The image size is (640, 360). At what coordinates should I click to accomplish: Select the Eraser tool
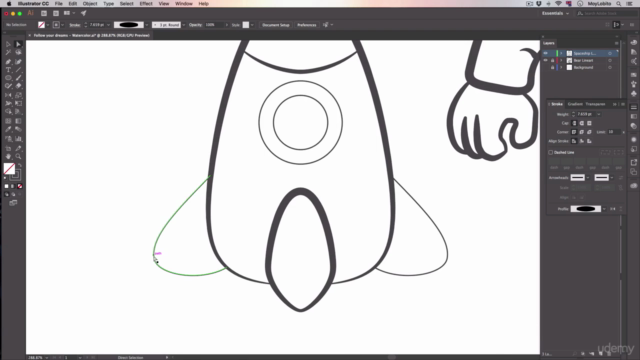tap(18, 86)
